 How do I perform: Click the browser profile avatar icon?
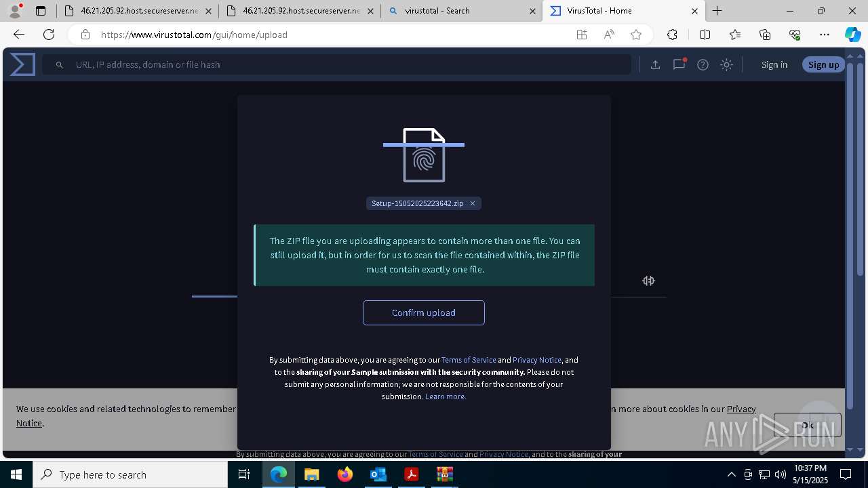[15, 10]
